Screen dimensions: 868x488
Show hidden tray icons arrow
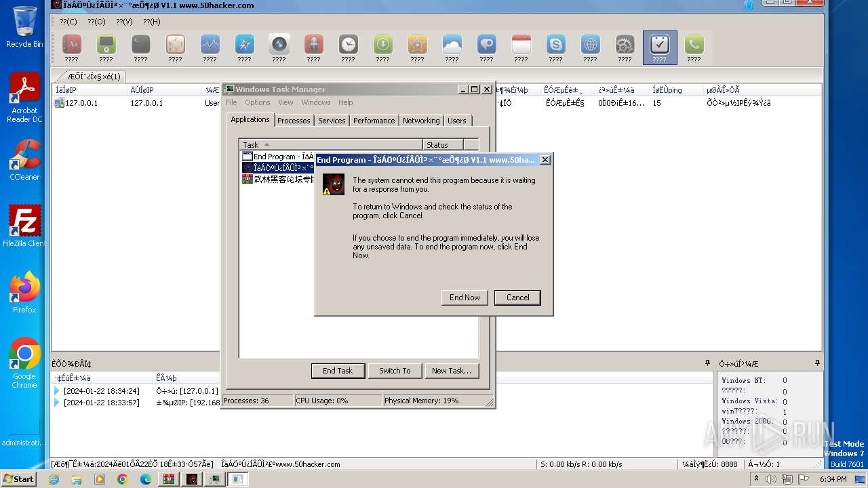pyautogui.click(x=756, y=479)
